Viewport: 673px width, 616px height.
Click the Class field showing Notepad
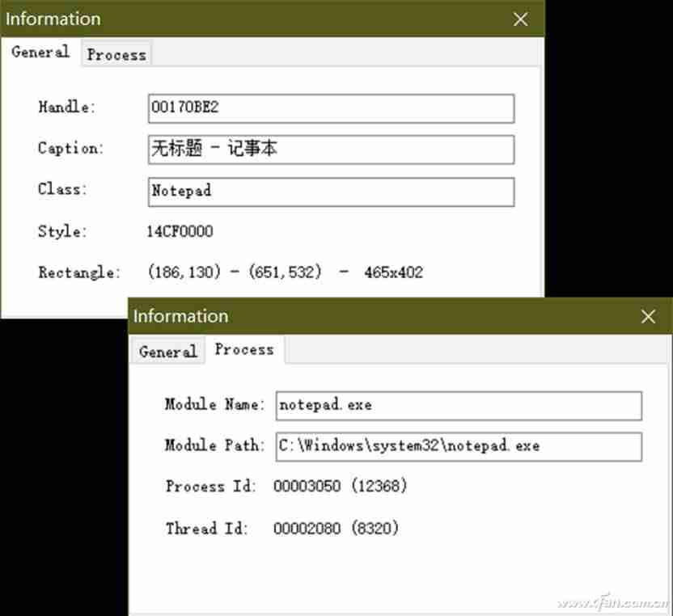[x=331, y=192]
